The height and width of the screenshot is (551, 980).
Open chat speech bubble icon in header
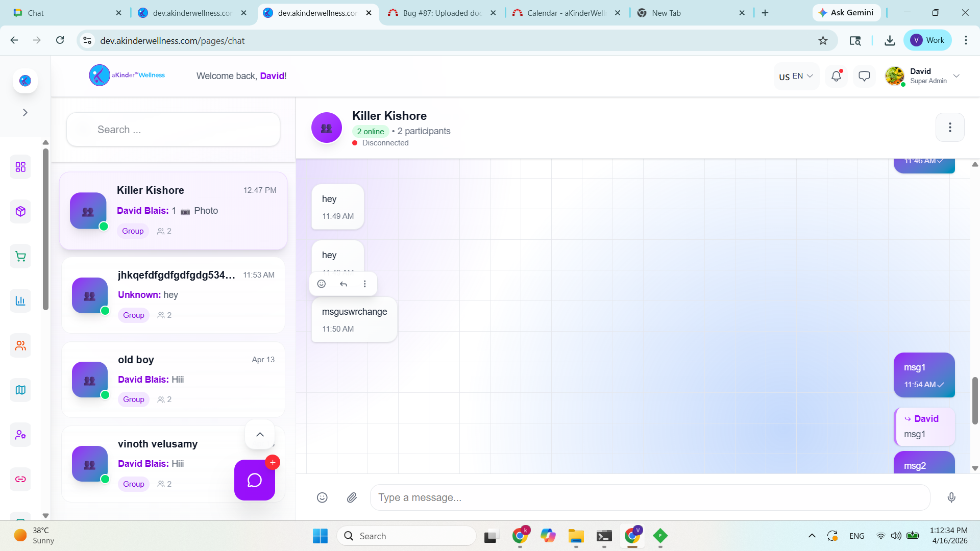(x=864, y=77)
